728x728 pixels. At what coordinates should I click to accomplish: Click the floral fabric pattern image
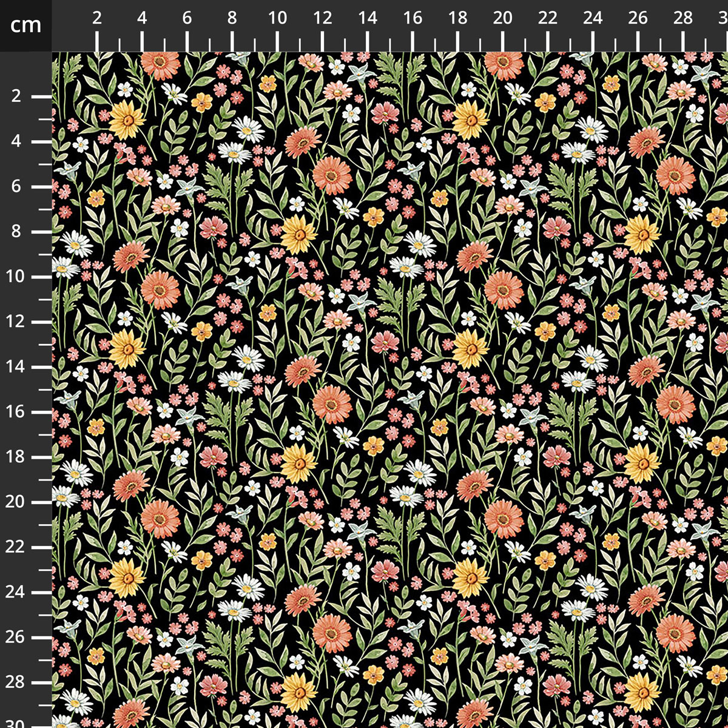click(x=390, y=390)
